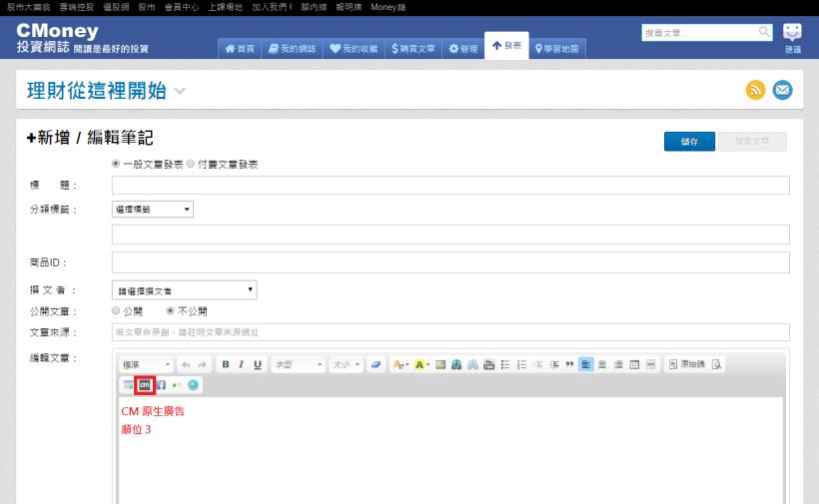Viewport: 819px width, 504px height.
Task: Insert an image with the picture icon
Action: coord(440,364)
